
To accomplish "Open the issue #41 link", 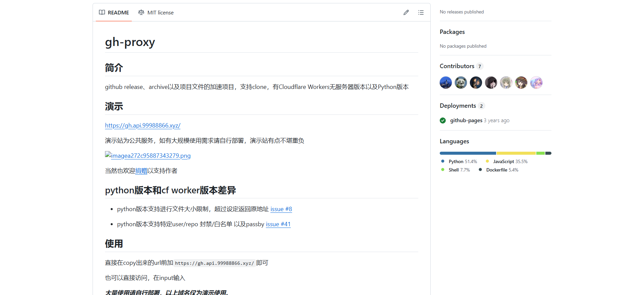I will (278, 224).
